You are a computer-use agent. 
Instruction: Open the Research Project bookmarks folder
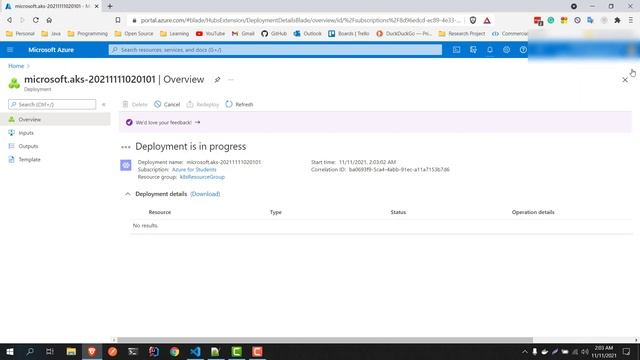click(x=462, y=33)
